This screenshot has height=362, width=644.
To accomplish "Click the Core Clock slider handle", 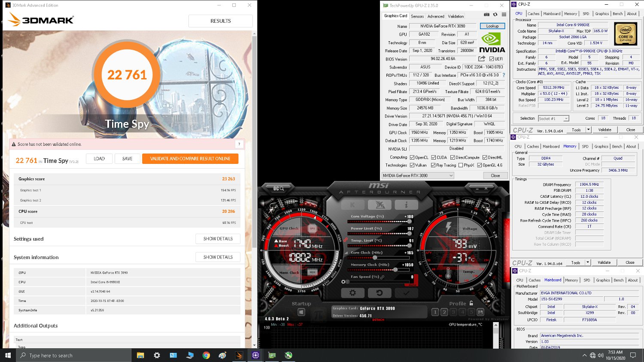I will coord(375,258).
